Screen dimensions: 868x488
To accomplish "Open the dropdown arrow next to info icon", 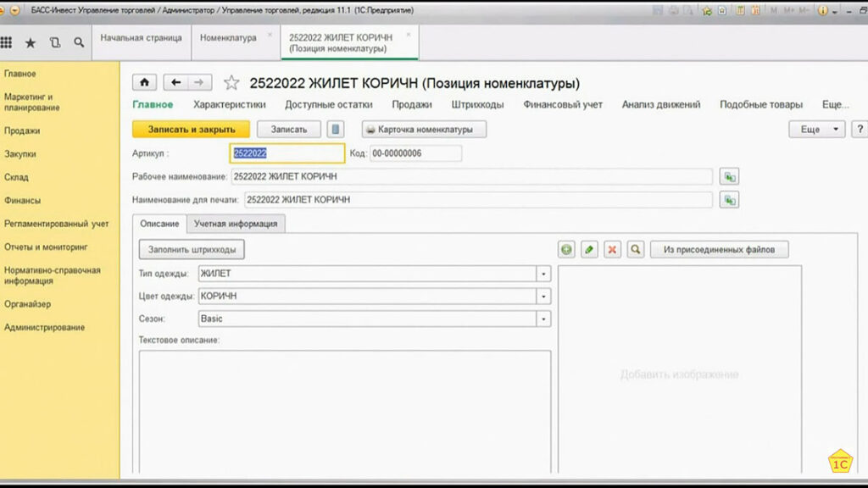I will click(x=835, y=12).
